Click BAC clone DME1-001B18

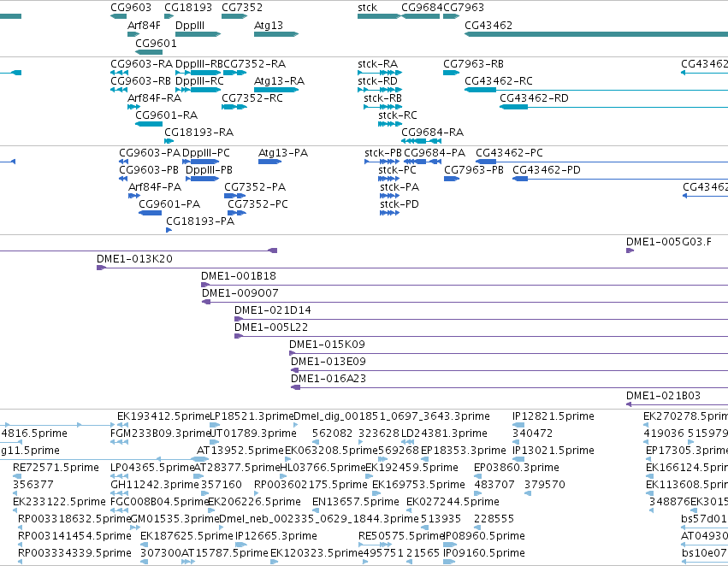[465, 285]
